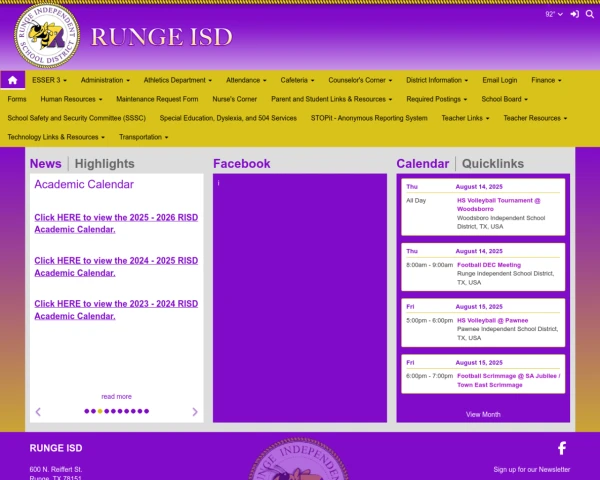The height and width of the screenshot is (480, 600).
Task: View the 2024 - 2025 RISD Academic Calendar link
Action: click(x=116, y=266)
